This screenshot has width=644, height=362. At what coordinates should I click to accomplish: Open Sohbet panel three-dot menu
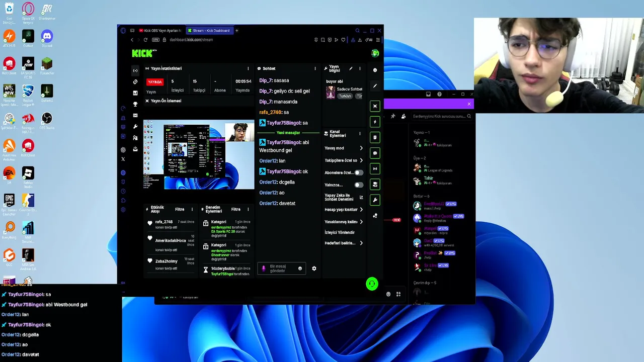tap(315, 68)
